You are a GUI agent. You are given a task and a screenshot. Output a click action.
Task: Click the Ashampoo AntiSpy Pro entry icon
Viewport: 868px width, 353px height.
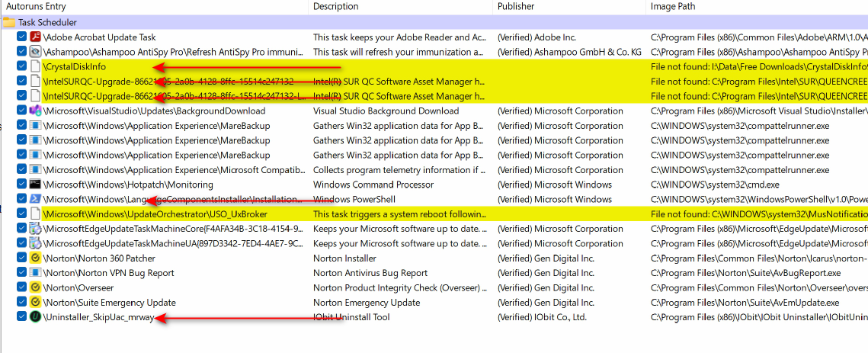point(35,52)
